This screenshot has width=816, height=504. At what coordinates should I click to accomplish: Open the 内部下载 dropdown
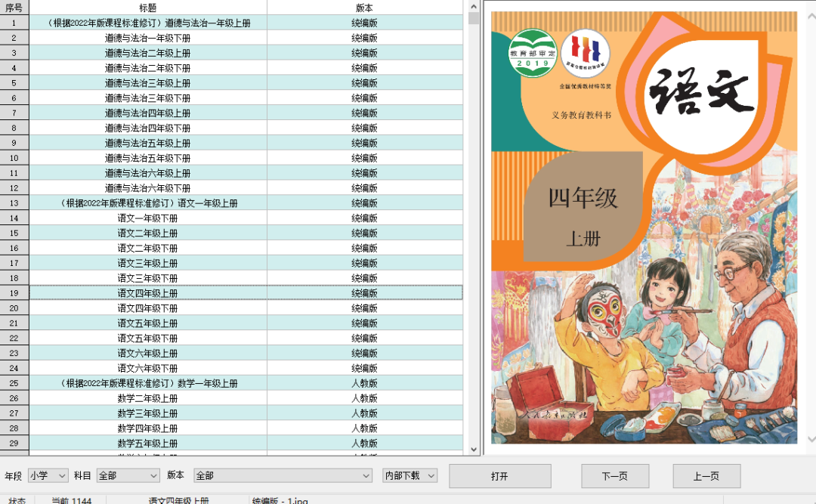click(x=410, y=475)
